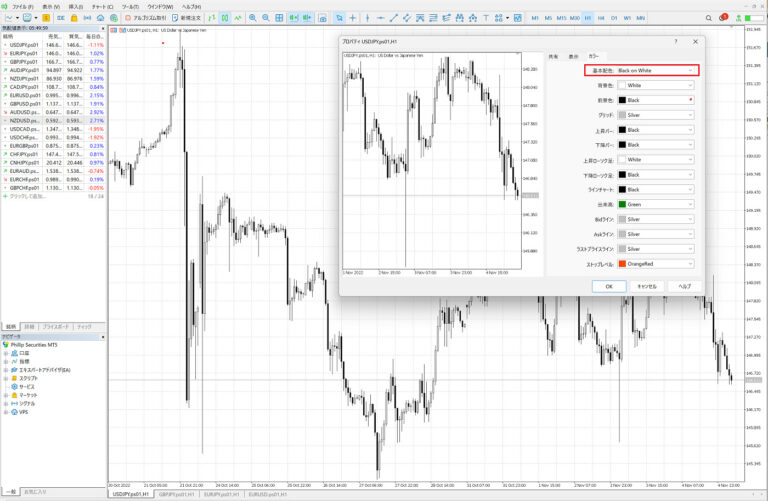Click the IDE toolbar button
Viewport: 768px width, 501px height.
point(61,18)
